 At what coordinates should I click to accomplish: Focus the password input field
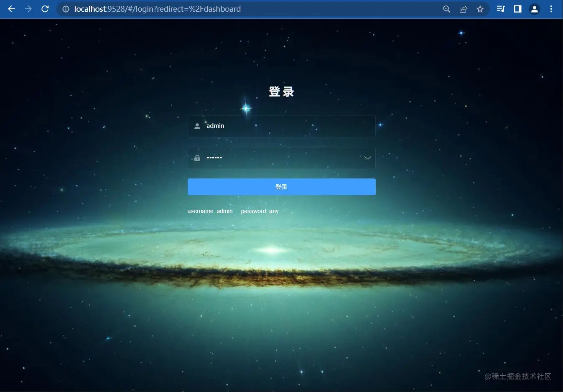point(282,158)
